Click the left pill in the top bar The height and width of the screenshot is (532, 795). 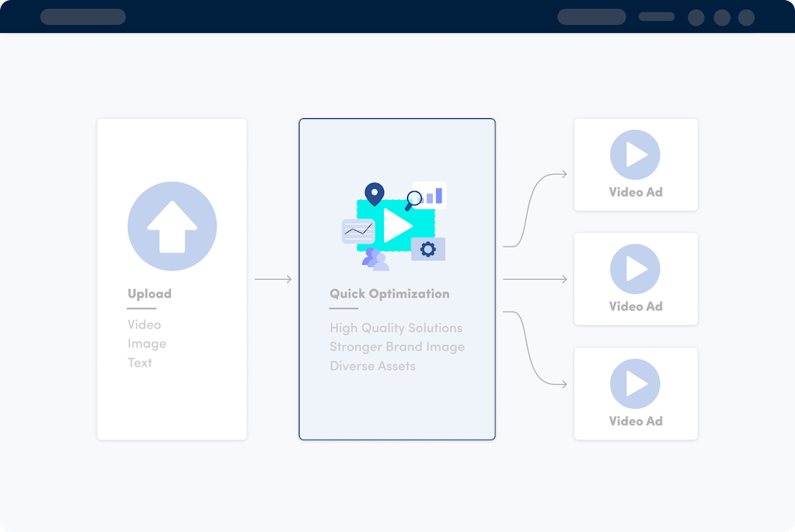coord(83,17)
